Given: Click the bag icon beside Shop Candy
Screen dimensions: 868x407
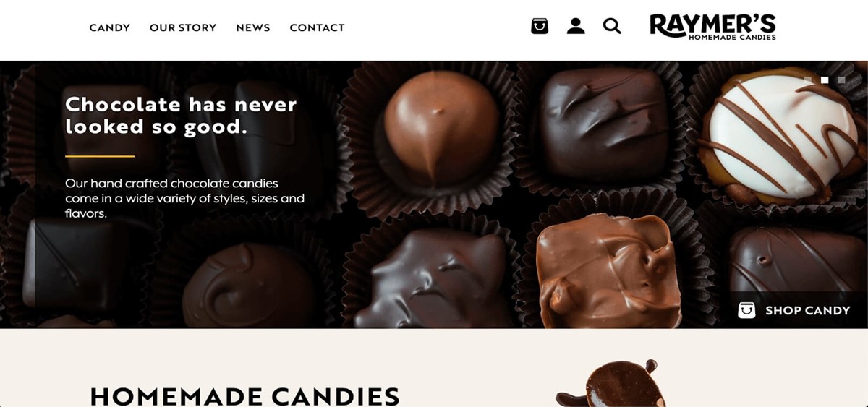Looking at the screenshot, I should [x=746, y=310].
